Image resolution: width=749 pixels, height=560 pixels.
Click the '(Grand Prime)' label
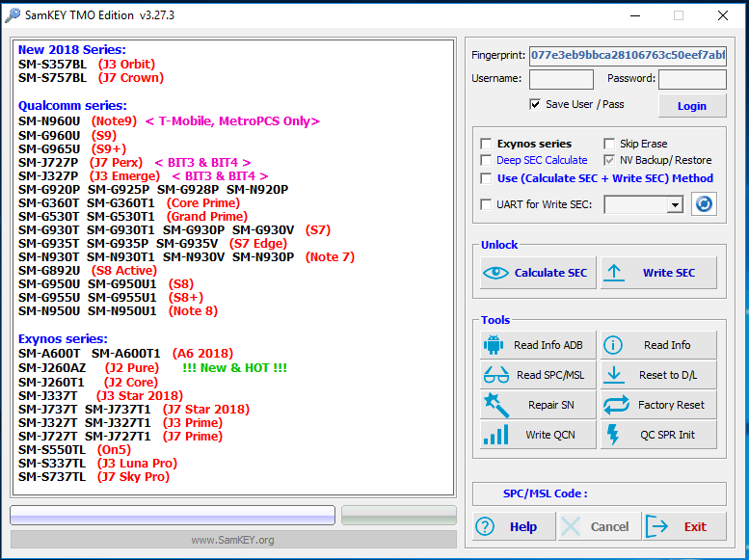tap(207, 217)
